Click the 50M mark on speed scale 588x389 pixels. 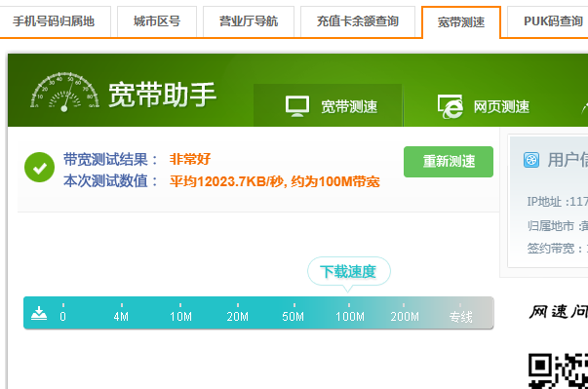(x=294, y=317)
